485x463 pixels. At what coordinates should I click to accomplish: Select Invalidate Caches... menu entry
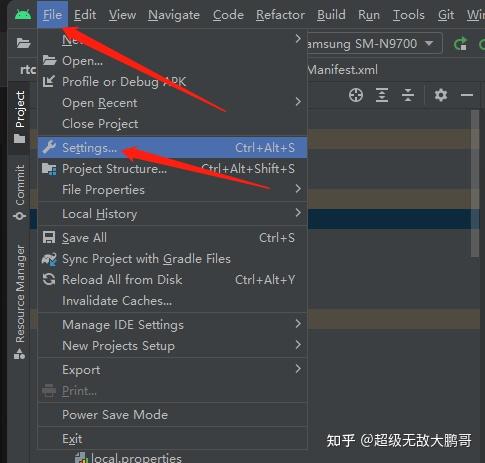pos(172,301)
